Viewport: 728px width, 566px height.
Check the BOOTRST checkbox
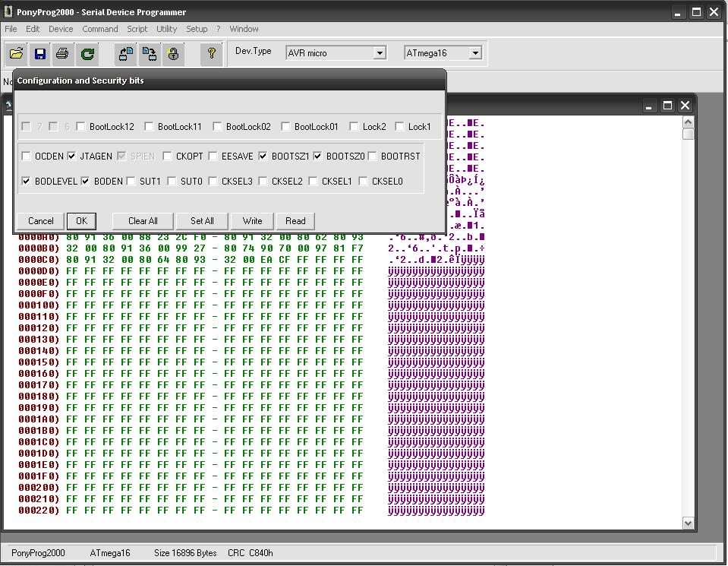372,157
